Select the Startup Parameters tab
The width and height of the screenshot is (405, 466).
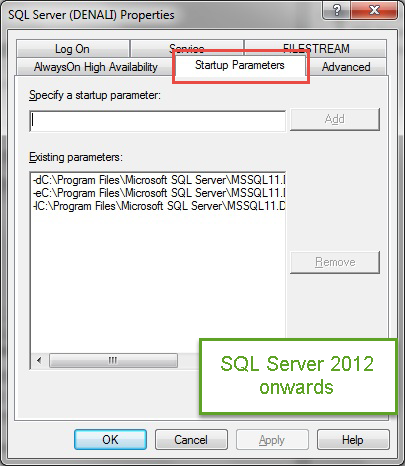coord(240,65)
